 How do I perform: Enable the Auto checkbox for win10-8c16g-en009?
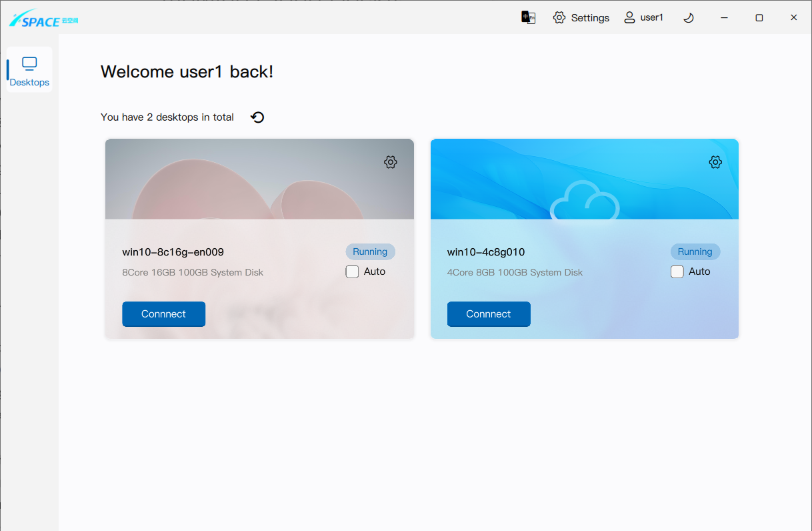353,272
